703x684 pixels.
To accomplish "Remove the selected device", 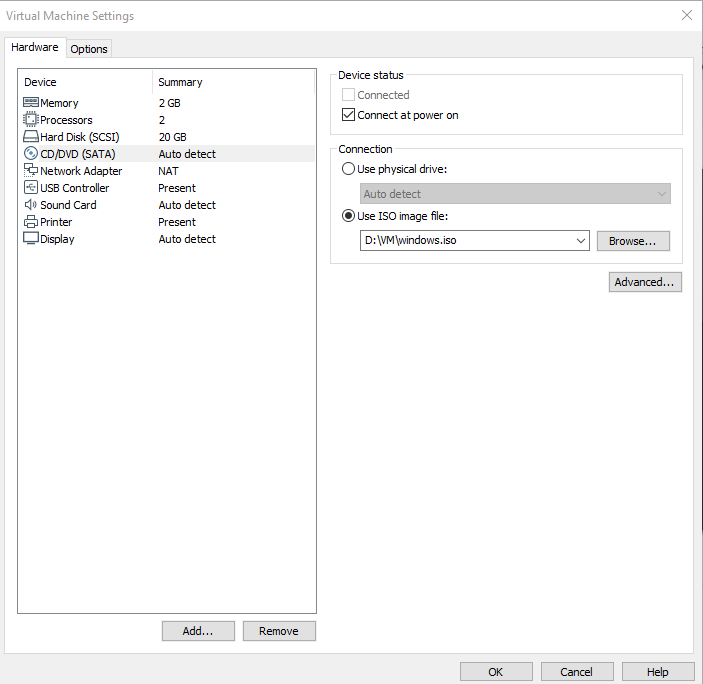I will (279, 631).
